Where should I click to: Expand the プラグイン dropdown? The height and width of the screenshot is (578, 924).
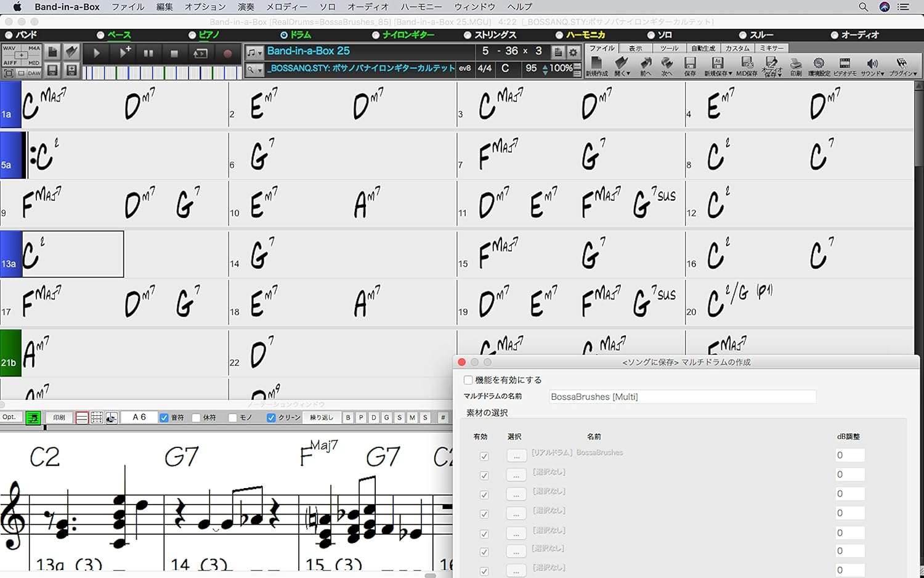(902, 65)
